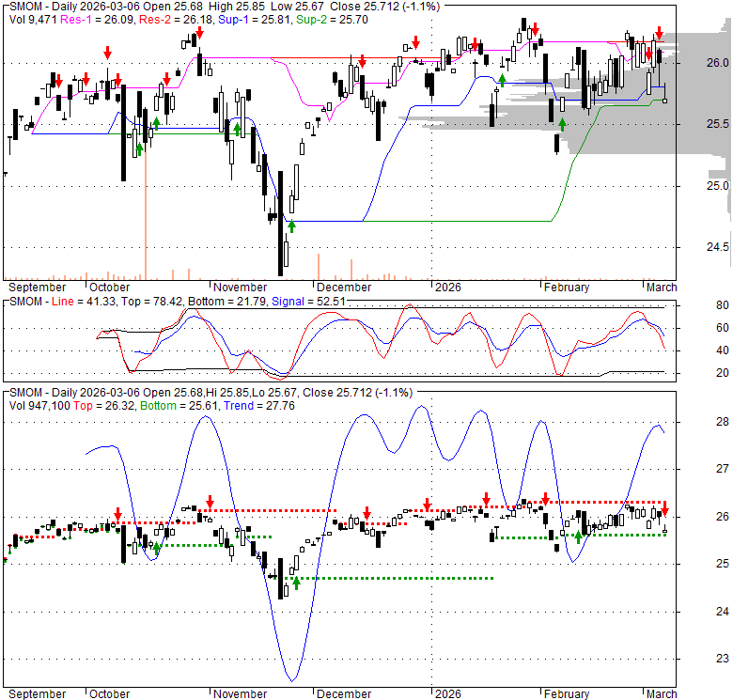Jump to November on the top chart's time axis
This screenshot has height=700, width=733.
click(x=240, y=288)
